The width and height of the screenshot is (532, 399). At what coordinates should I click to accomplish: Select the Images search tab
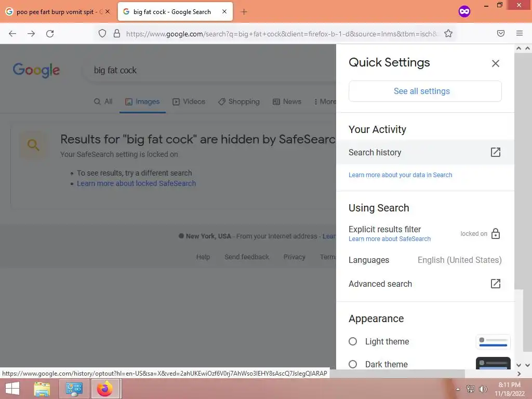pos(142,101)
